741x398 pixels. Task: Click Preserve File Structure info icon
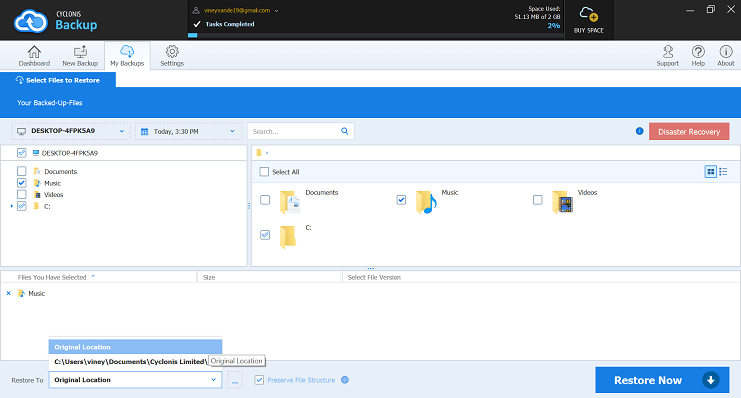(345, 380)
